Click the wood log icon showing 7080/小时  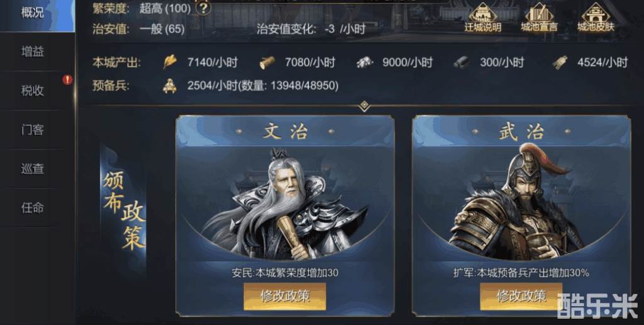(267, 62)
